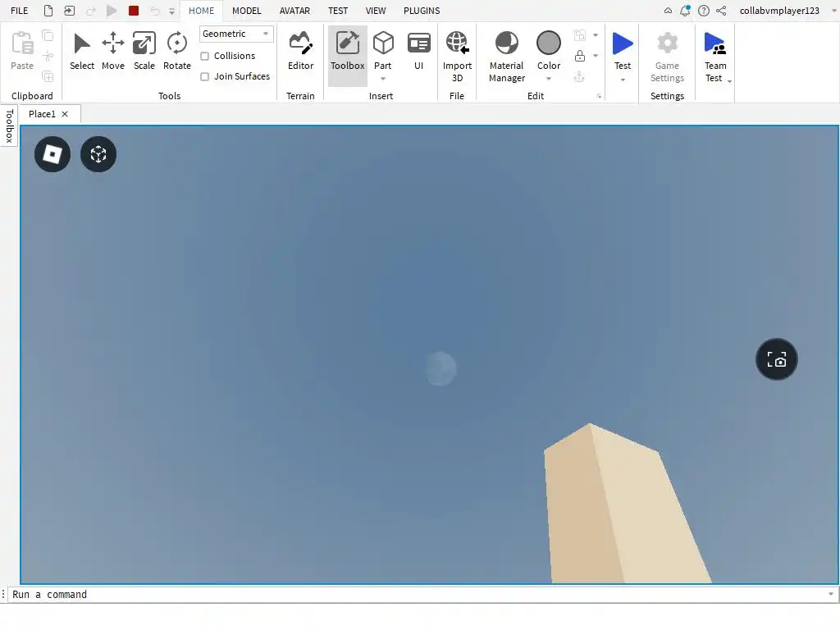Click the New file icon

[x=48, y=11]
